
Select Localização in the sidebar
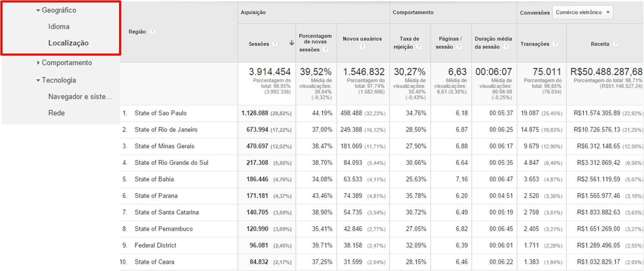coord(68,43)
